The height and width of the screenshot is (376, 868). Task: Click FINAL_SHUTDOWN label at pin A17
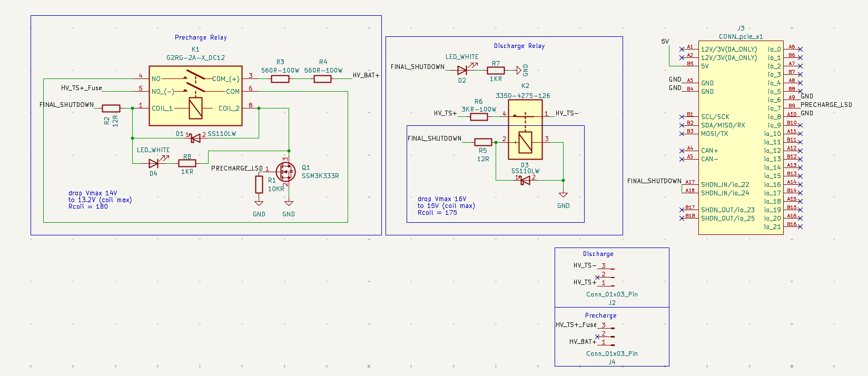[x=654, y=181]
